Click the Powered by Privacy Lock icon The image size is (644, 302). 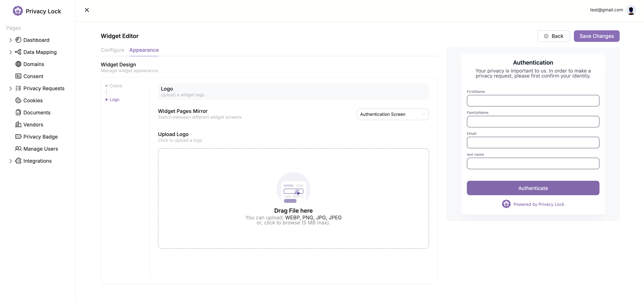[506, 204]
